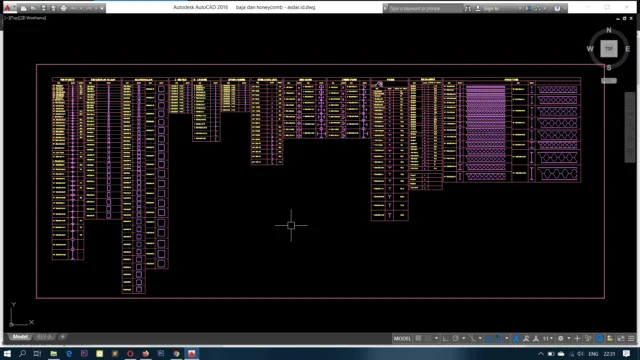Click the Sign In button

(x=491, y=8)
